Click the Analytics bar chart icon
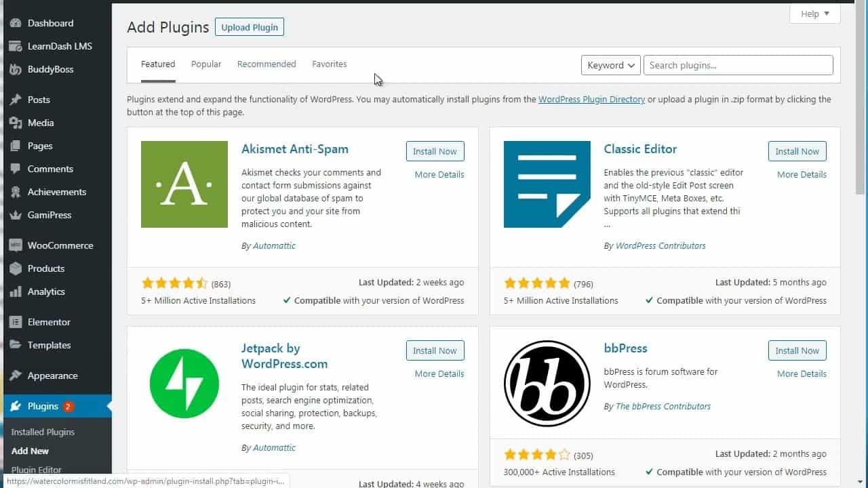The image size is (868, 488). (16, 291)
